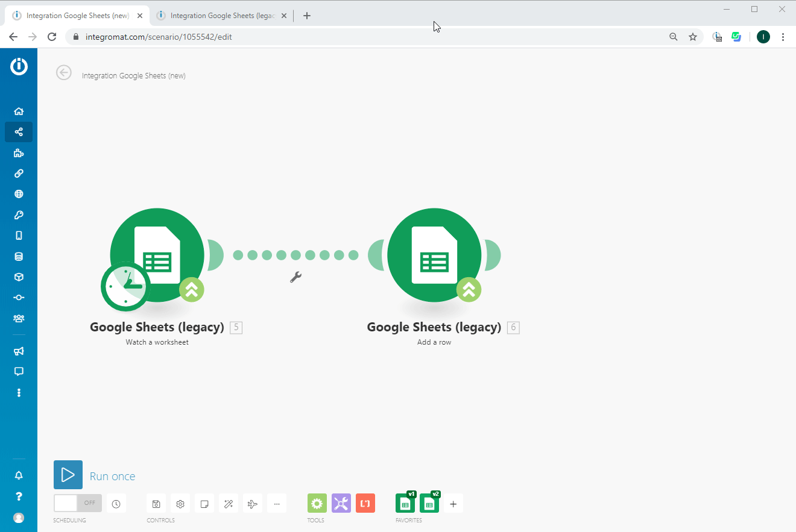Click the Run once text label

click(112, 477)
